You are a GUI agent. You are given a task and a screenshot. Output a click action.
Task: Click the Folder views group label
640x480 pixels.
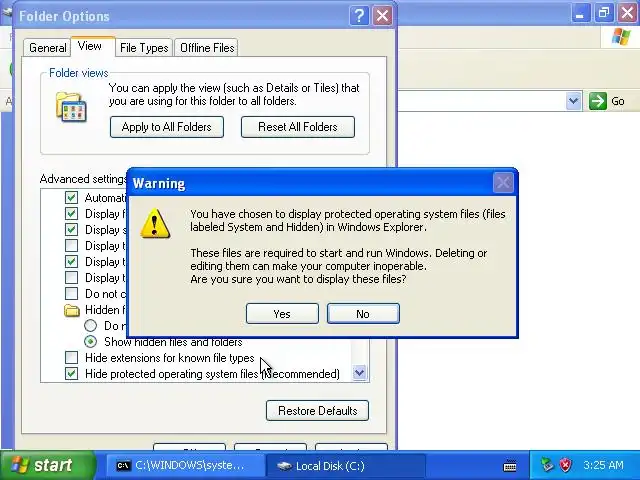coord(78,73)
